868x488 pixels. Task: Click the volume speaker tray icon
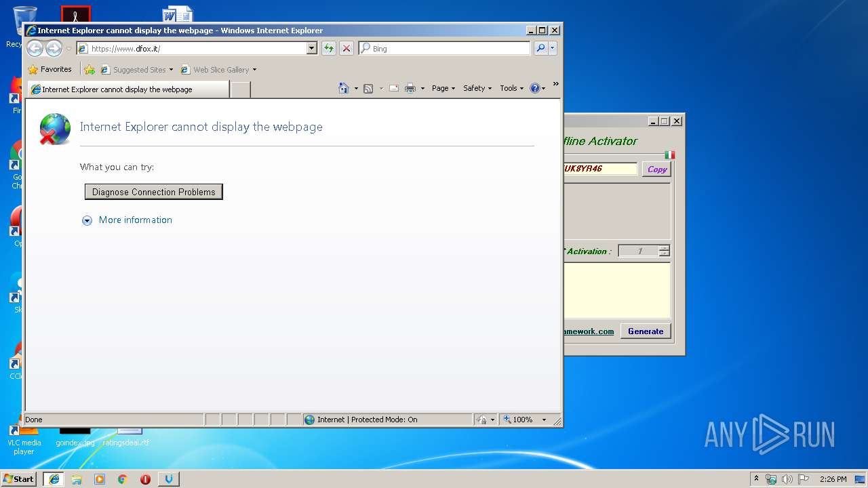click(x=787, y=479)
